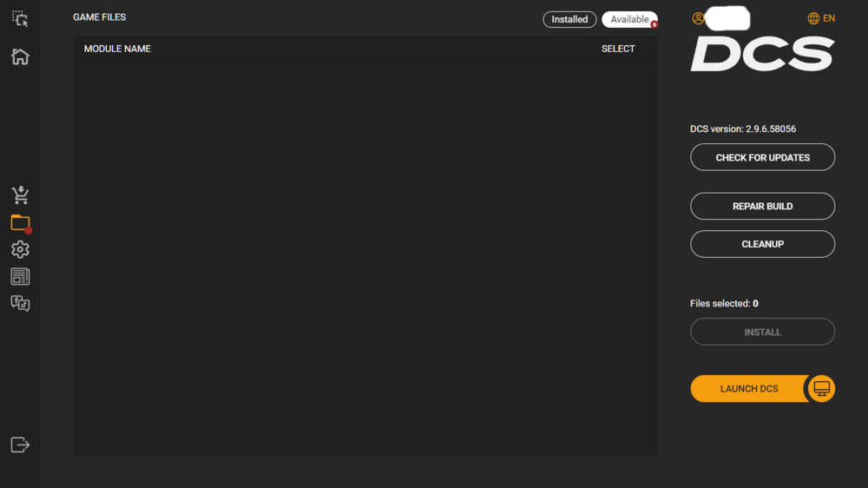Screen dimensions: 868x488
Task: Click the LAUNCH DCS button
Action: [x=749, y=389]
